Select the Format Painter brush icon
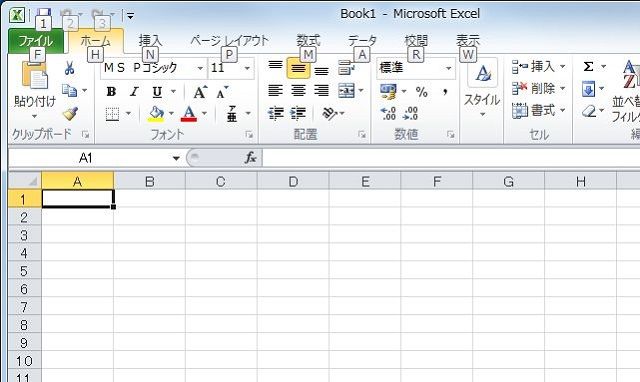Viewport: 640px width, 382px height. (70, 113)
